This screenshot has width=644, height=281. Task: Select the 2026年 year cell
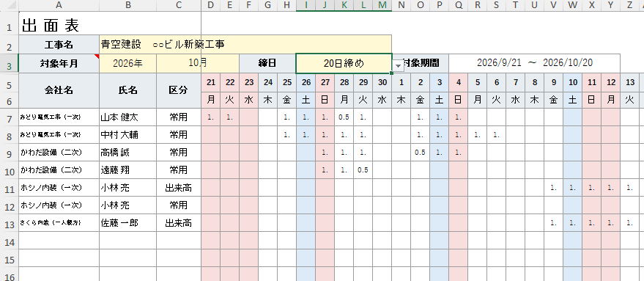click(x=127, y=63)
